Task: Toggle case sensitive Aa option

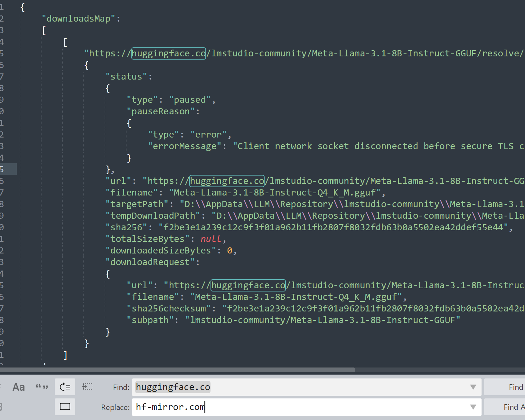Action: pyautogui.click(x=18, y=387)
